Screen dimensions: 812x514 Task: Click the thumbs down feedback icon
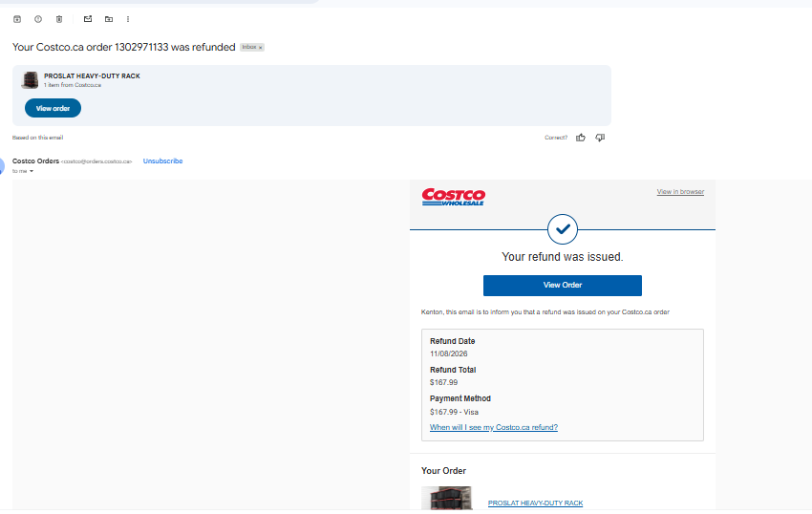(x=600, y=138)
